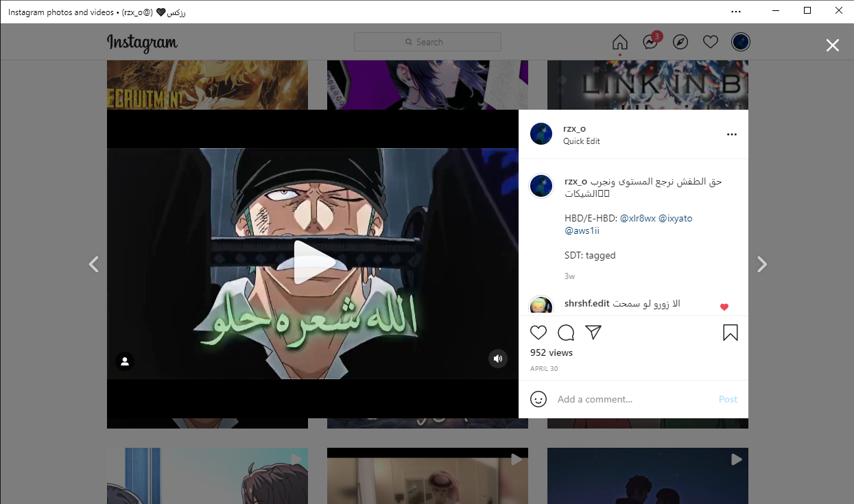Toggle like on shrshf.edit comment

[x=724, y=307]
